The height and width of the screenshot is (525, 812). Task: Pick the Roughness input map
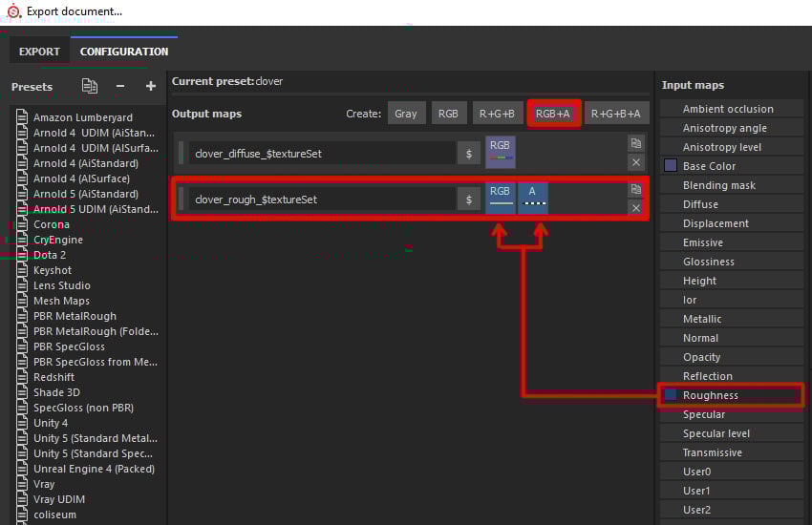click(732, 395)
